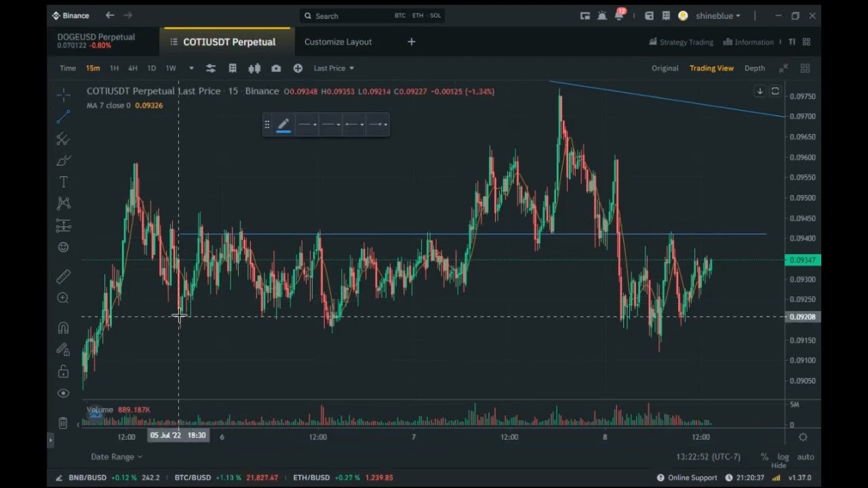Click the TI text settings icon

click(791, 41)
